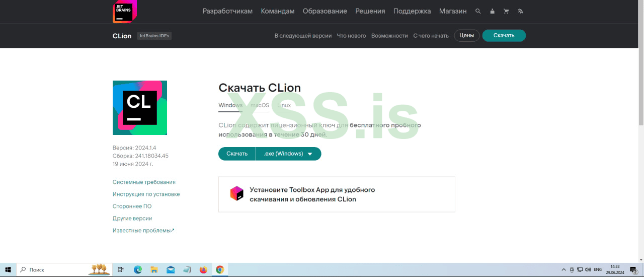Launch Firefox from the taskbar
The width and height of the screenshot is (644, 277).
203,270
